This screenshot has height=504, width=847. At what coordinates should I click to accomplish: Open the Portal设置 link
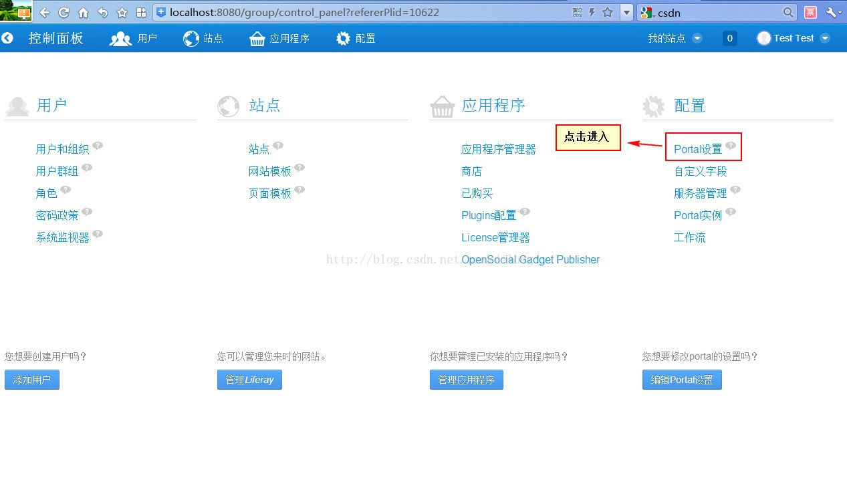coord(698,149)
